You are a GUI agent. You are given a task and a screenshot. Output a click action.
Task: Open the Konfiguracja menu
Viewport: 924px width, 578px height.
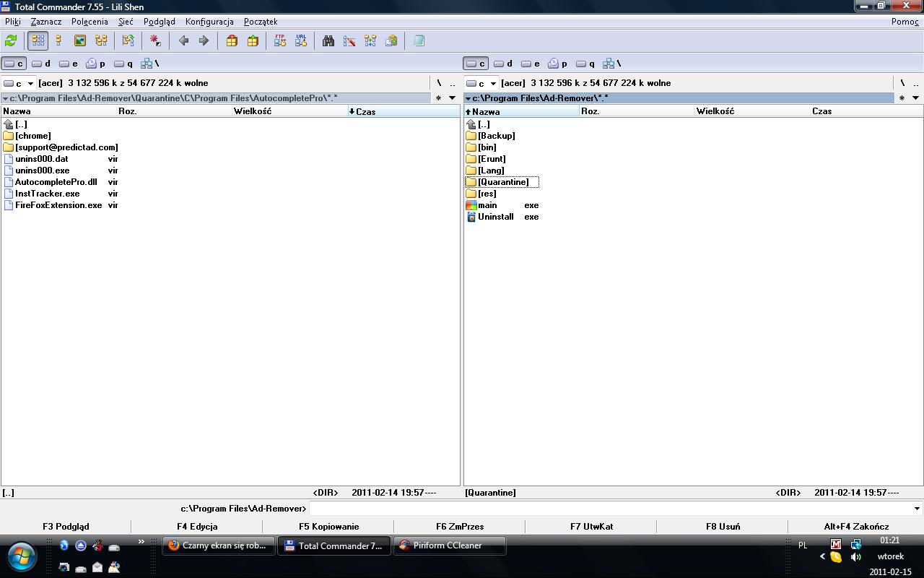tap(209, 22)
